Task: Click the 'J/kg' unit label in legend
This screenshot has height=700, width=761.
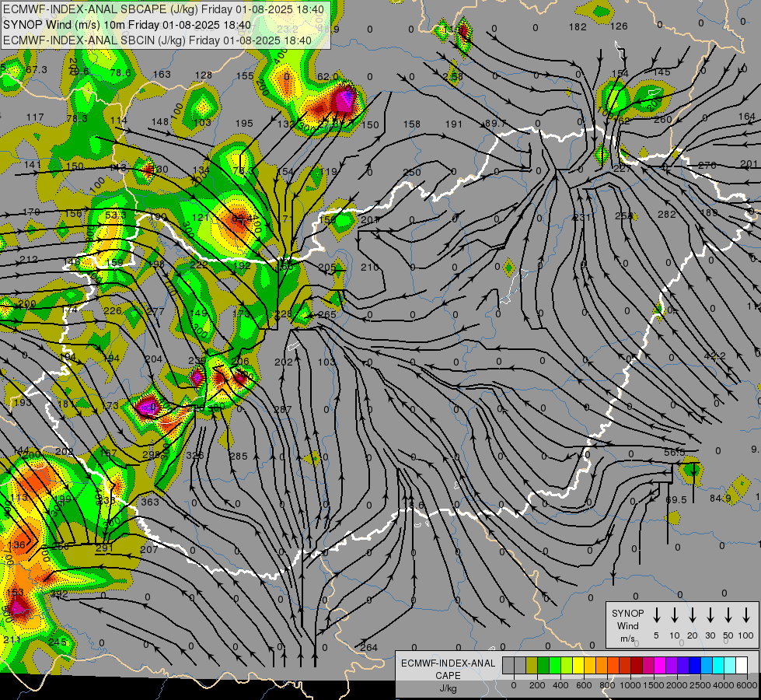Action: pyautogui.click(x=448, y=688)
